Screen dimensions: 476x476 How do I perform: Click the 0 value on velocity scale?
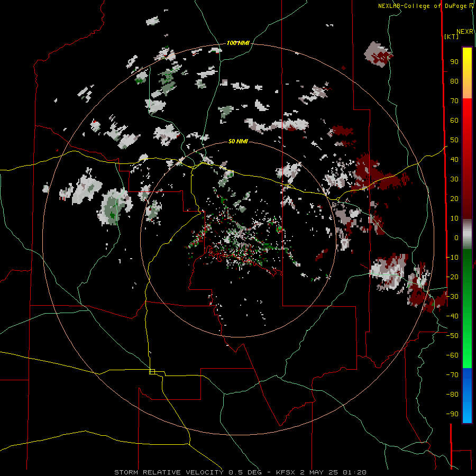456,237
